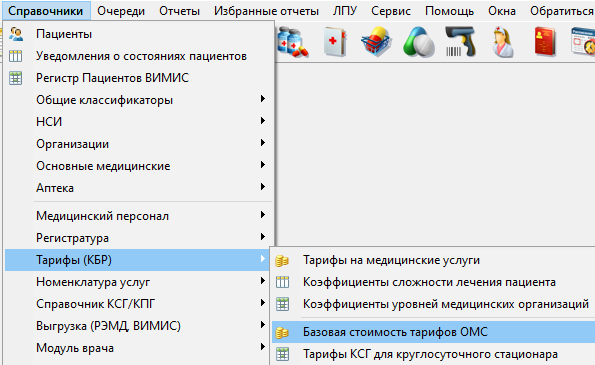Click icon beside Тарифы КСГ для круглосуточного стационара
The image size is (595, 365).
point(282,354)
